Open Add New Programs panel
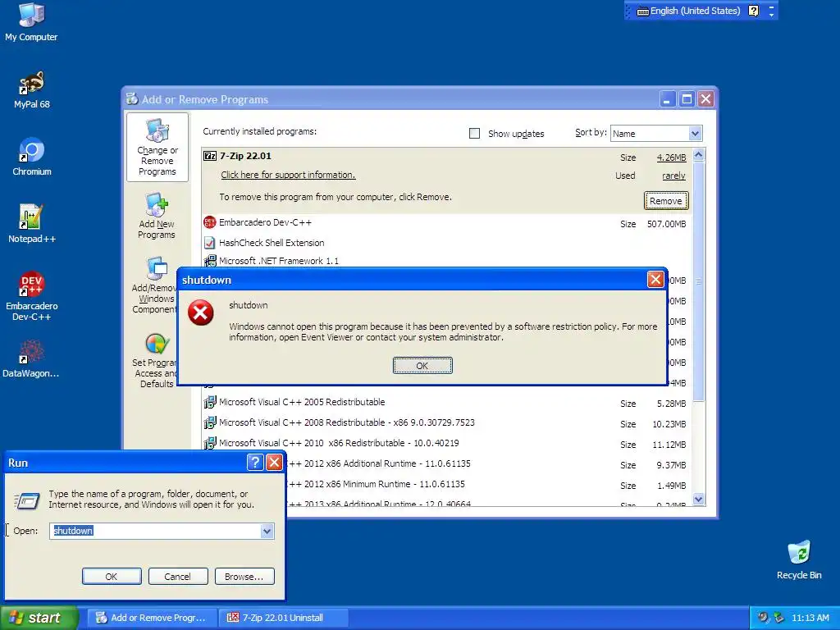 coord(157,216)
